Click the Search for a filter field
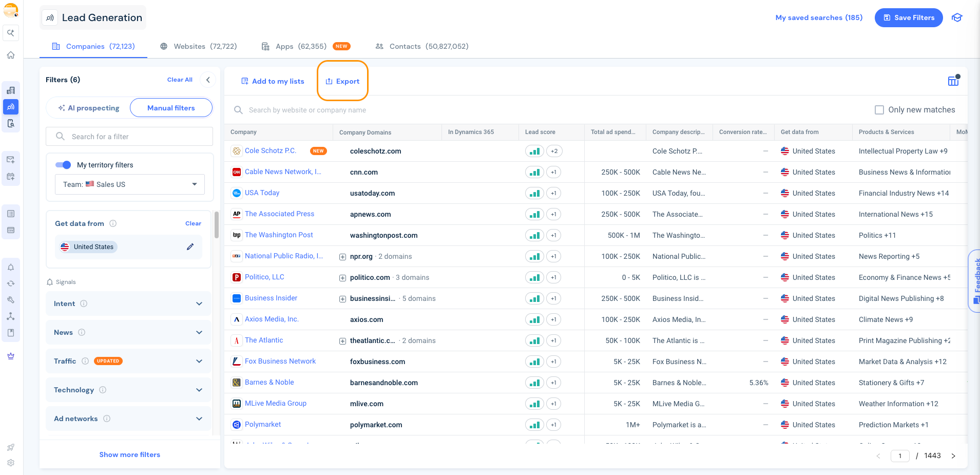This screenshot has height=475, width=980. pyautogui.click(x=129, y=137)
